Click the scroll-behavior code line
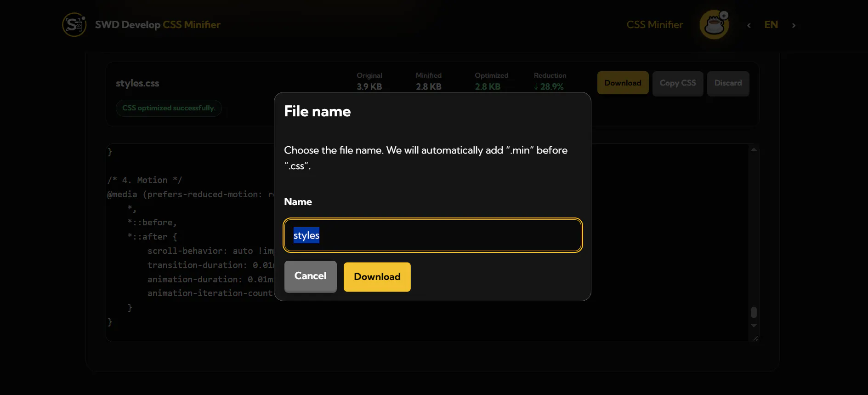The image size is (868, 395). click(210, 251)
